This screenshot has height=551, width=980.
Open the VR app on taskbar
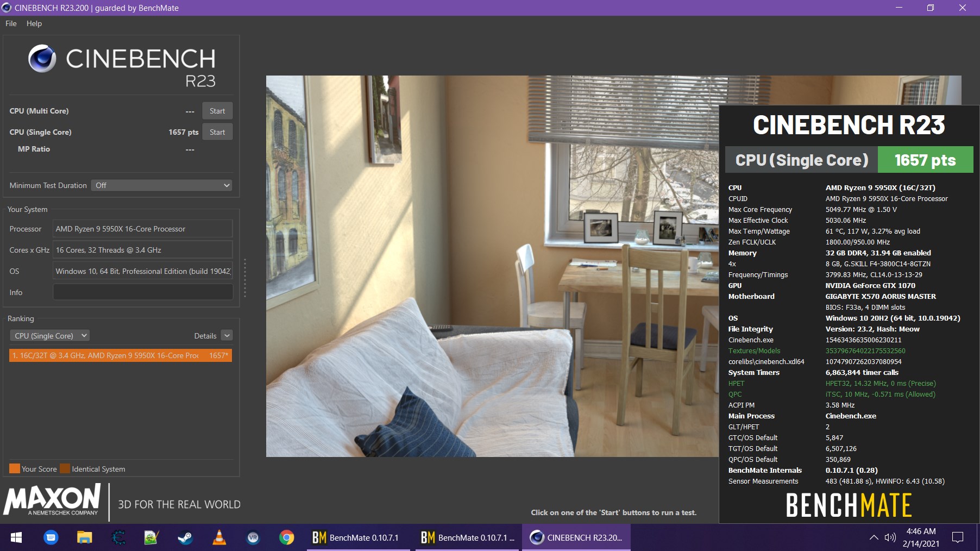coord(253,537)
